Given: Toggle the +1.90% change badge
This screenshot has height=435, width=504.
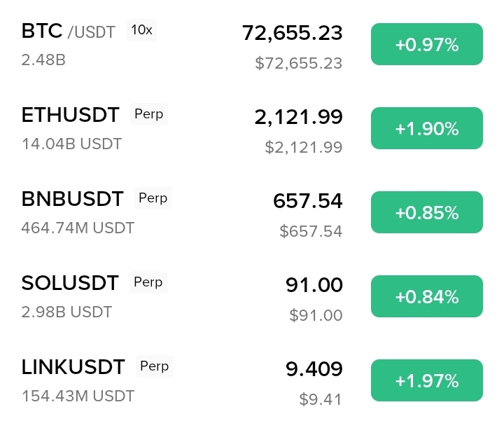Looking at the screenshot, I should 427,128.
